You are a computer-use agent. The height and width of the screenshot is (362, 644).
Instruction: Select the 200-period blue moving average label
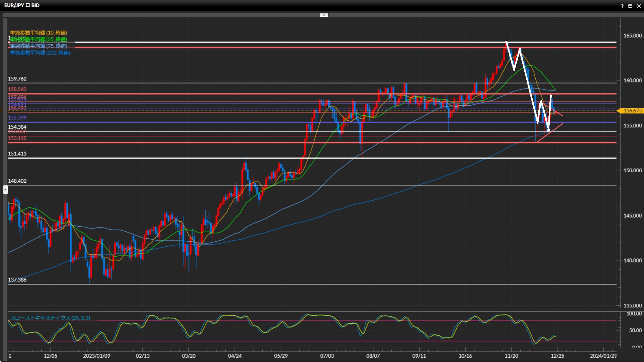click(x=40, y=53)
